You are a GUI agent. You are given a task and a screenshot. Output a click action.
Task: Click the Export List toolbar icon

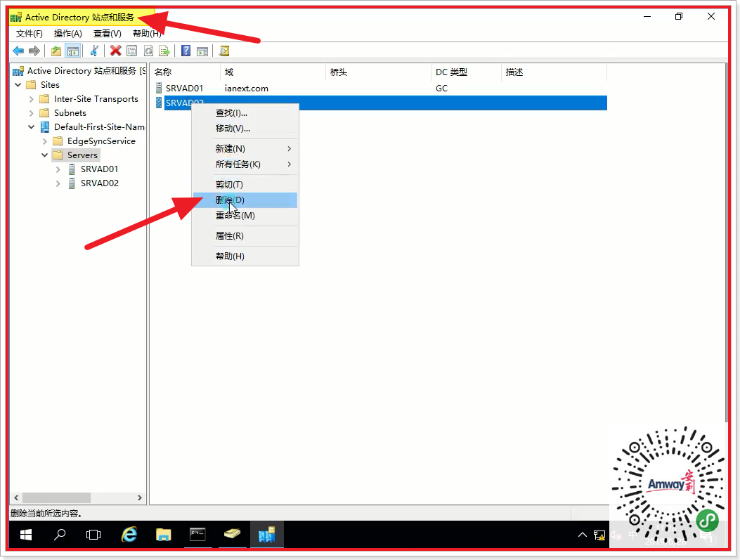pos(164,51)
